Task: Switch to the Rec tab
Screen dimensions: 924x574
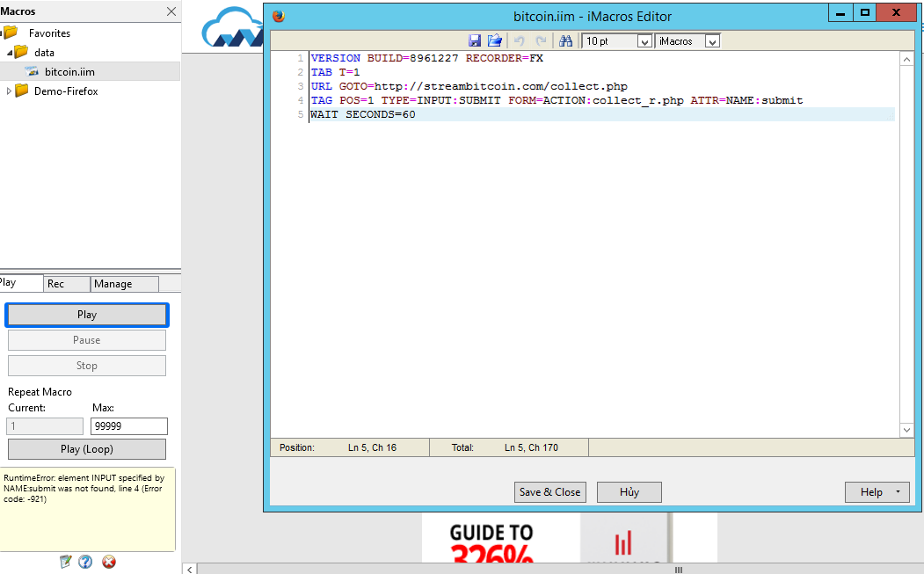Action: 67,283
